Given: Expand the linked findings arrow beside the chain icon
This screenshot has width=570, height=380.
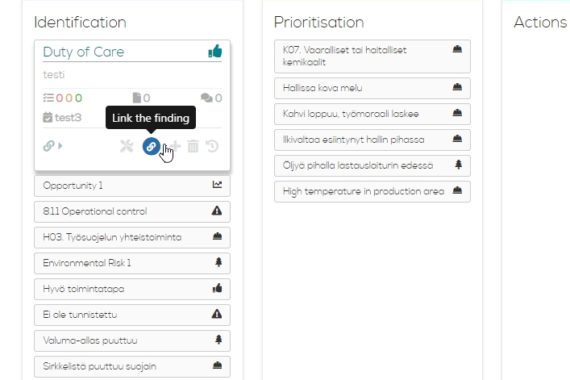Looking at the screenshot, I should tap(60, 146).
